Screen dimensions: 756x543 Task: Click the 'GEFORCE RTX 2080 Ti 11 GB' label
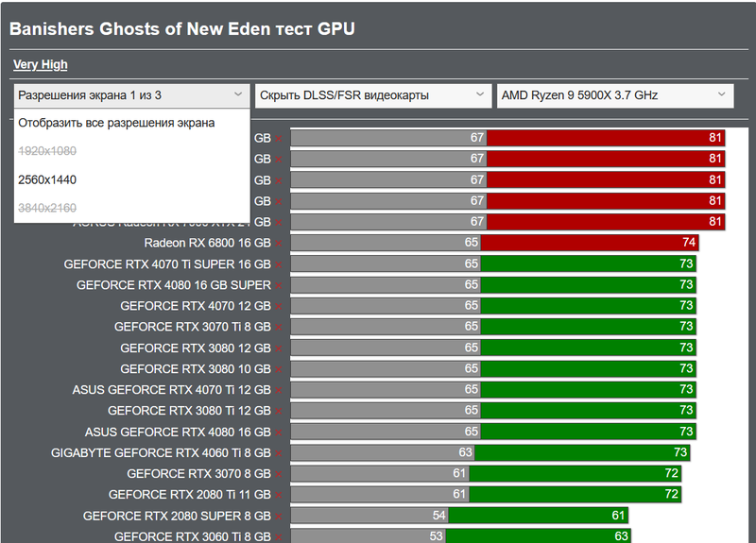click(x=190, y=495)
